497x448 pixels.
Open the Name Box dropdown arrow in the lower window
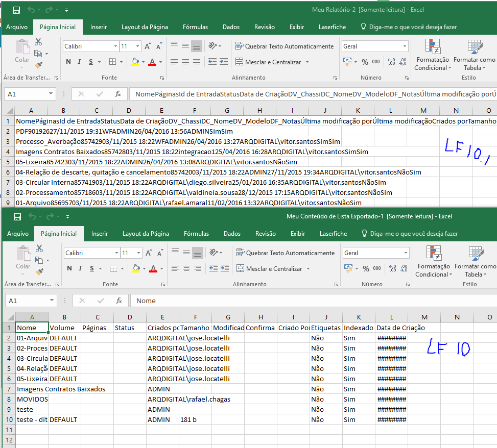tap(51, 301)
